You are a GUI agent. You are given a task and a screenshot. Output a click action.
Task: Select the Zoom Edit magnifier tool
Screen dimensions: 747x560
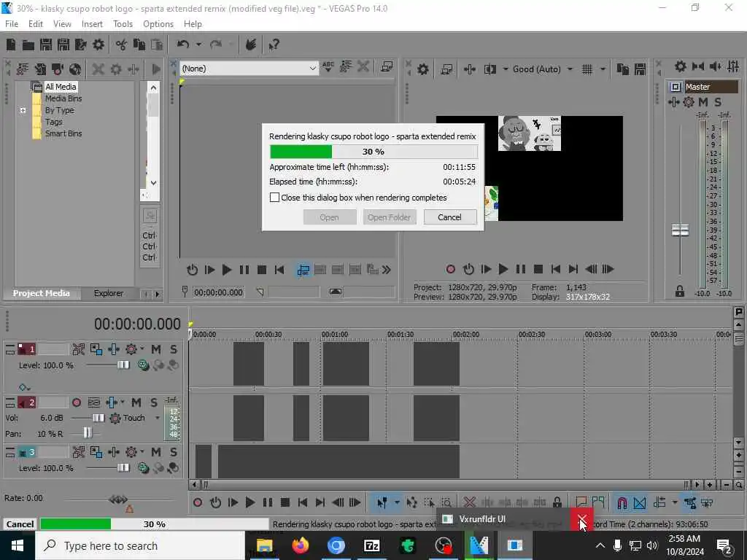point(446,502)
